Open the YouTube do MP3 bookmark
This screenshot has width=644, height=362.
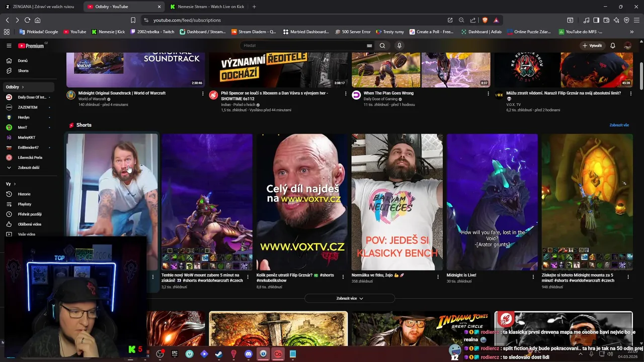(x=581, y=32)
